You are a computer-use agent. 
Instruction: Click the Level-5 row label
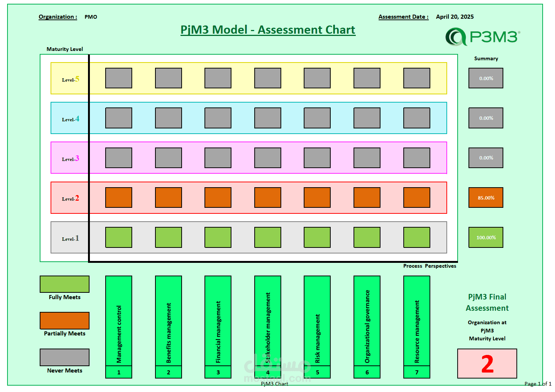coord(70,79)
